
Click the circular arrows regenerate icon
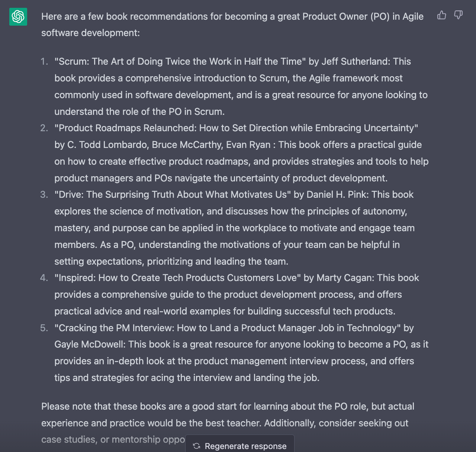coord(197,446)
